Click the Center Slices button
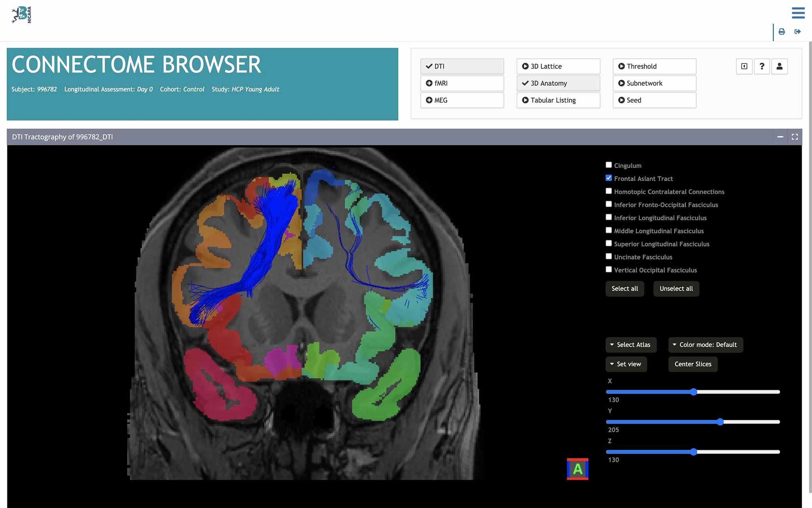Viewport: 812px width, 508px height. [693, 364]
